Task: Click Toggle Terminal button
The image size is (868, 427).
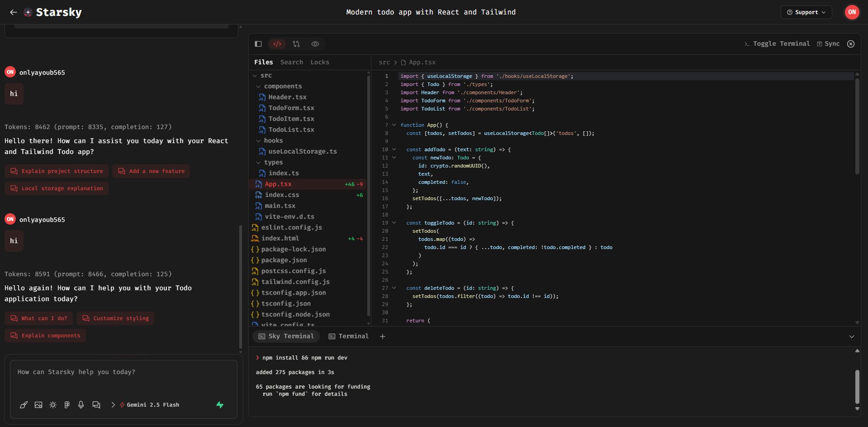Action: coord(777,44)
